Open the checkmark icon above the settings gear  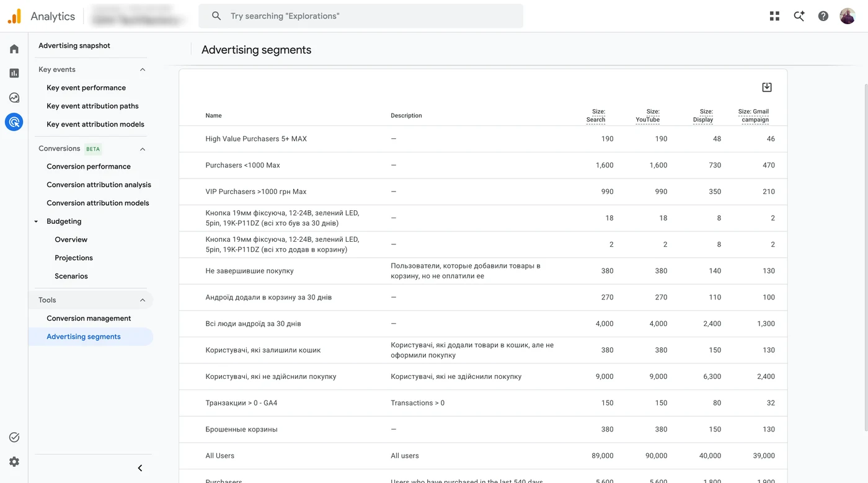14,437
